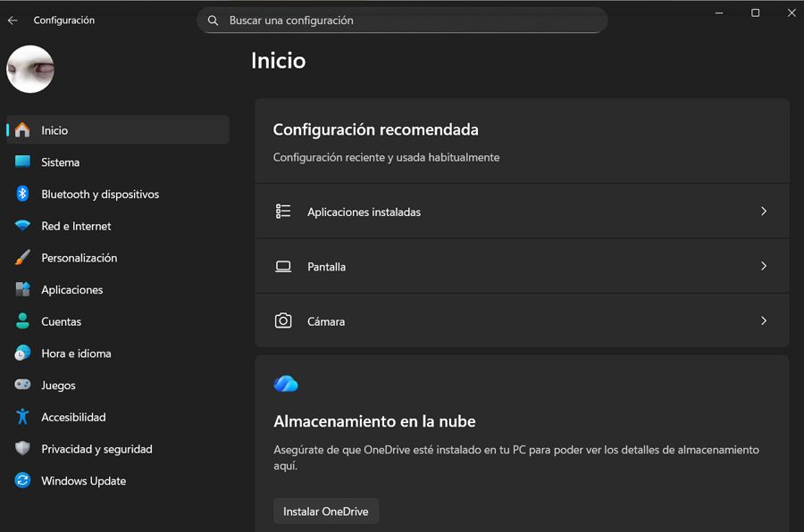Open the Pantalla row using its chevron
This screenshot has height=532, width=804.
pos(764,266)
